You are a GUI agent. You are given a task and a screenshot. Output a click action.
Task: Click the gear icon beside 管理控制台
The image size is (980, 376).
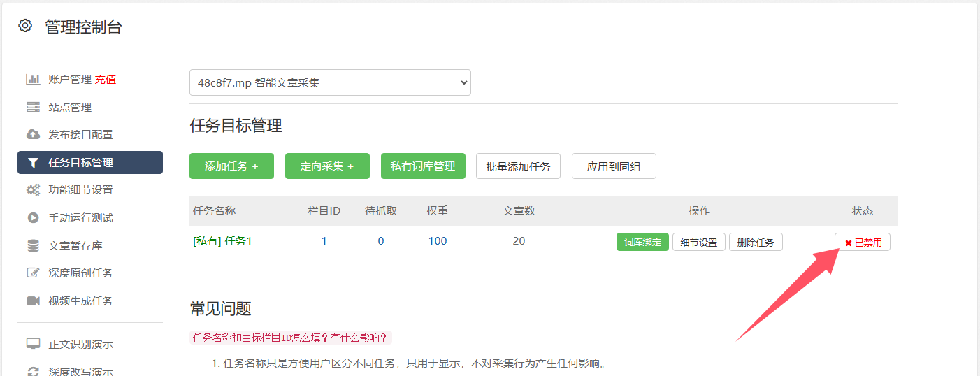25,26
